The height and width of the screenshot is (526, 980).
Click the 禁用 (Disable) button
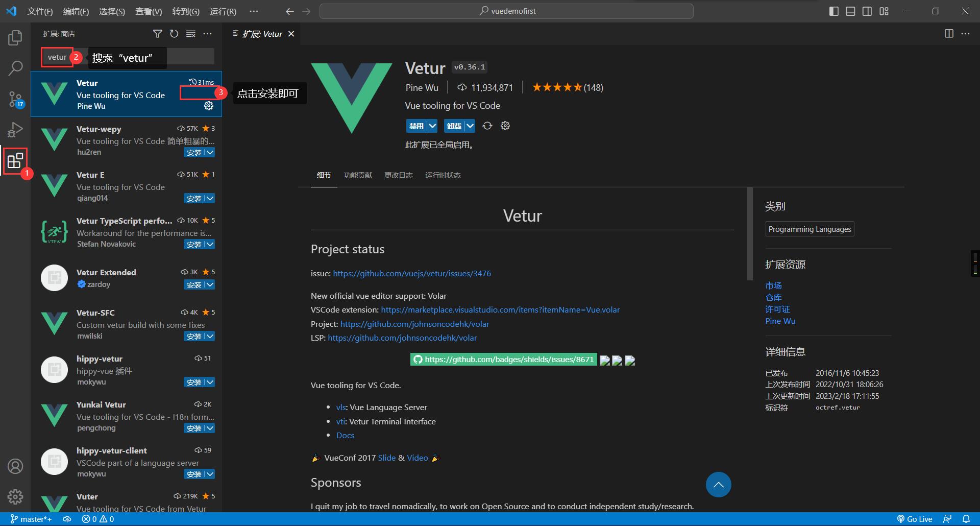click(416, 126)
